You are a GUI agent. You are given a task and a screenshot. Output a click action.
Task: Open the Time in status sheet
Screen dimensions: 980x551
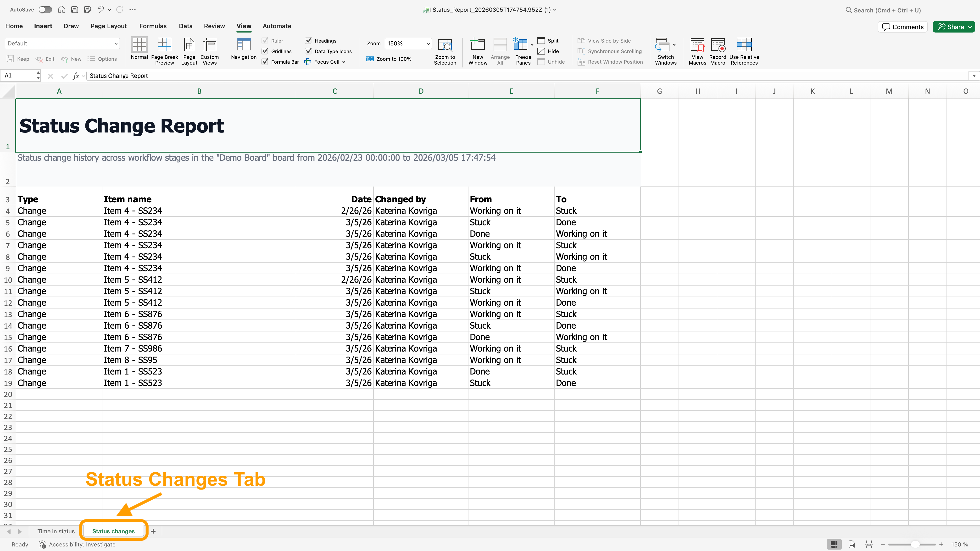coord(56,531)
